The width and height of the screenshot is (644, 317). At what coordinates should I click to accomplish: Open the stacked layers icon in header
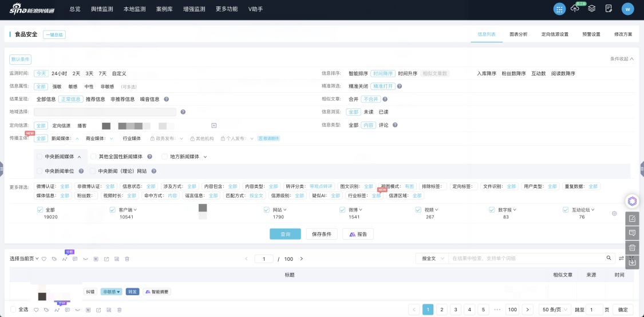(x=592, y=9)
